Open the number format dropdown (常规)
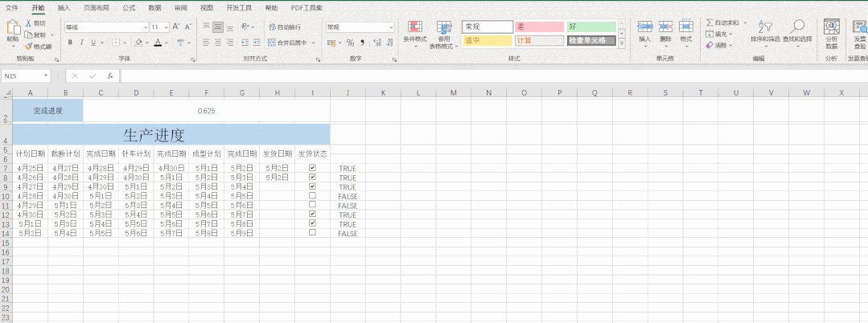Viewport: 868px width, 323px height. pyautogui.click(x=392, y=27)
